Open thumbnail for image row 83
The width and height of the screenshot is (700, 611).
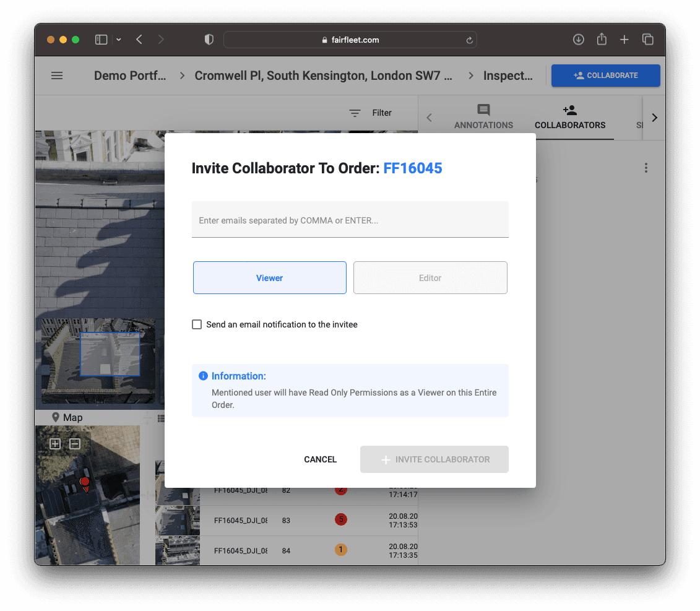(x=178, y=521)
